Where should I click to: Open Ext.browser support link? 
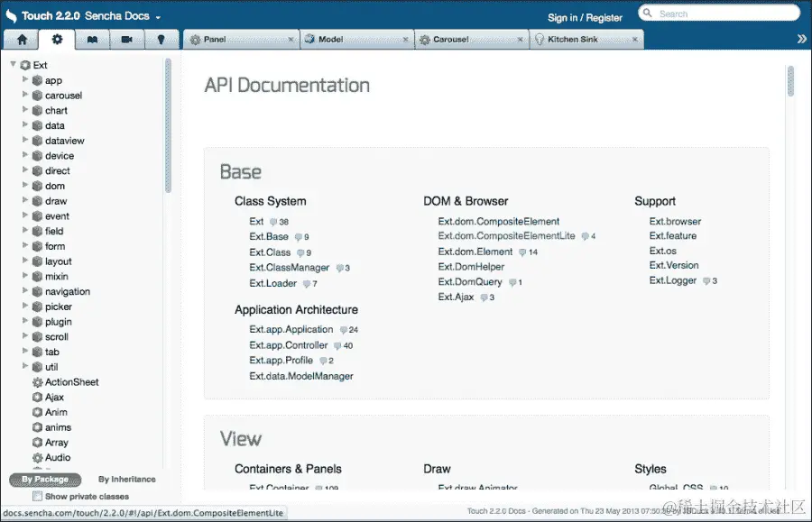675,222
